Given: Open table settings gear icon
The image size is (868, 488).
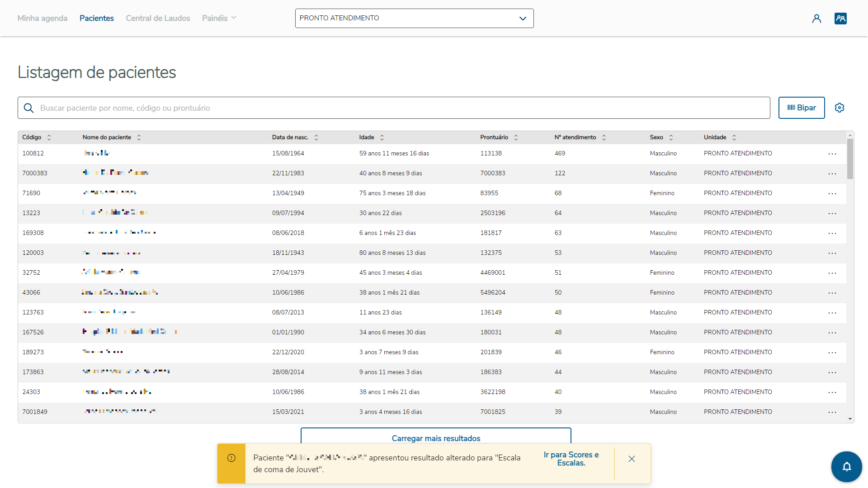Looking at the screenshot, I should (x=840, y=108).
